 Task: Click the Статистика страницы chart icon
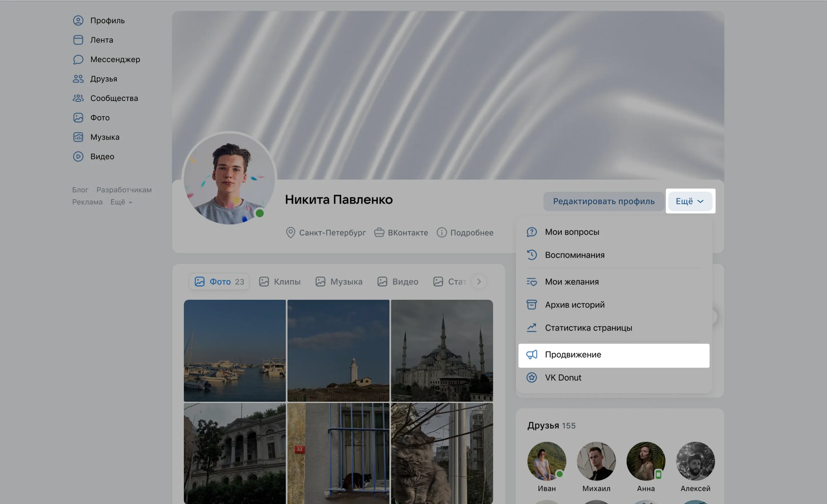(x=532, y=328)
